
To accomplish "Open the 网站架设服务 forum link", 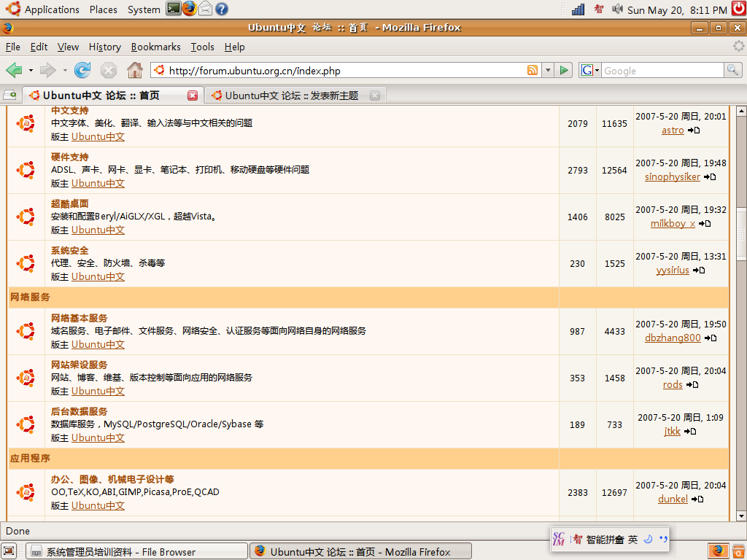I will (x=79, y=365).
